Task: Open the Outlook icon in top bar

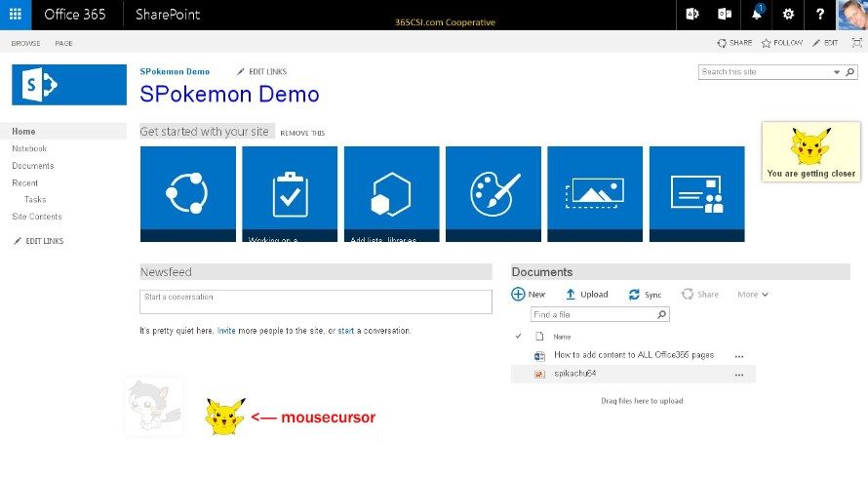Action: 725,15
